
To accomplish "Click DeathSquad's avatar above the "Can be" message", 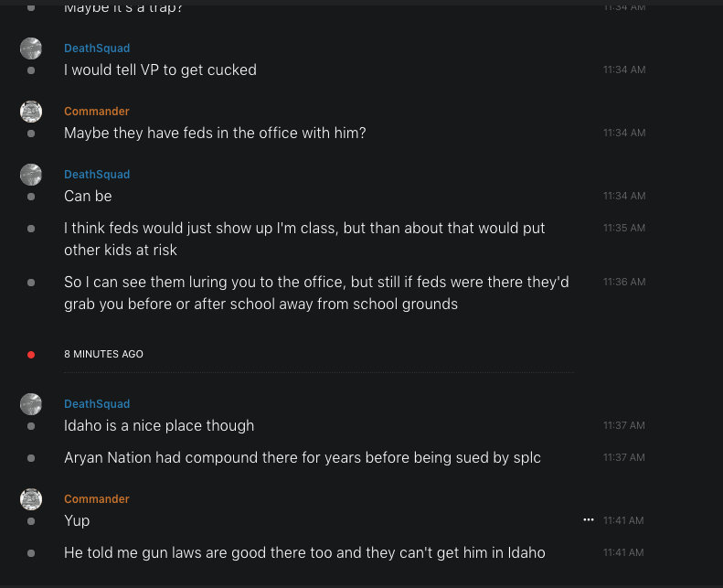I will [x=31, y=175].
